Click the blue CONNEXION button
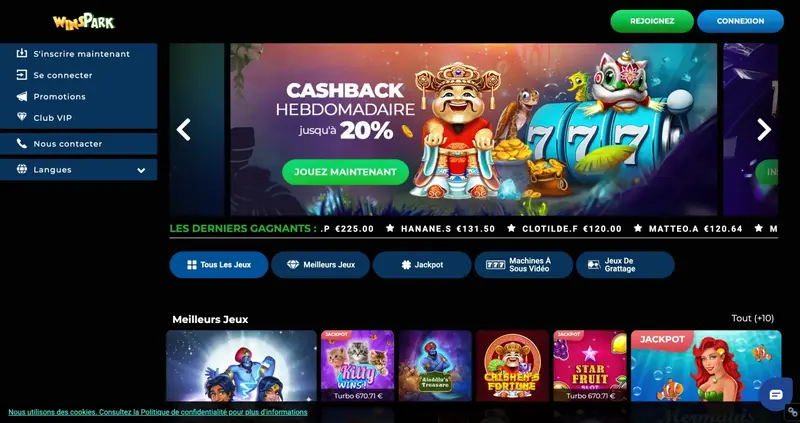Image resolution: width=800 pixels, height=423 pixels. click(740, 21)
